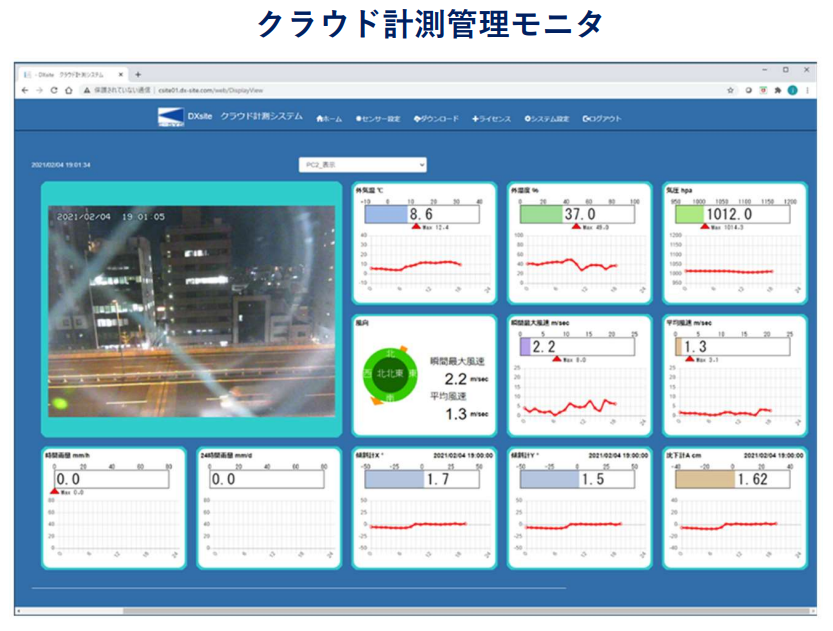Click the 1.3 m/sec value in the 風向 card
Viewport: 833px width, 631px height.
(x=466, y=414)
